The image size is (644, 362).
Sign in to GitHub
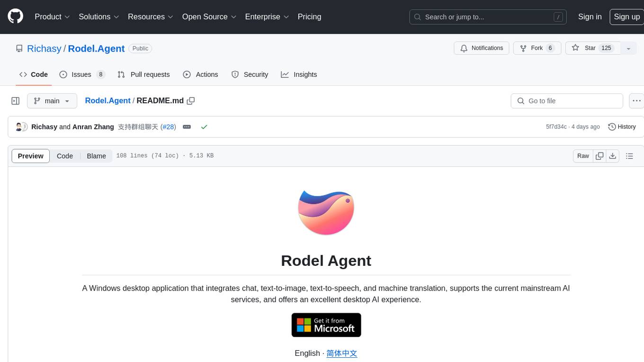coord(590,17)
